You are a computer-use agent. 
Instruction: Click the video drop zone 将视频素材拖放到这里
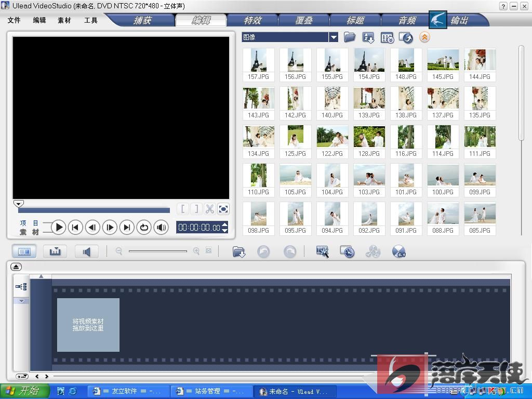88,325
